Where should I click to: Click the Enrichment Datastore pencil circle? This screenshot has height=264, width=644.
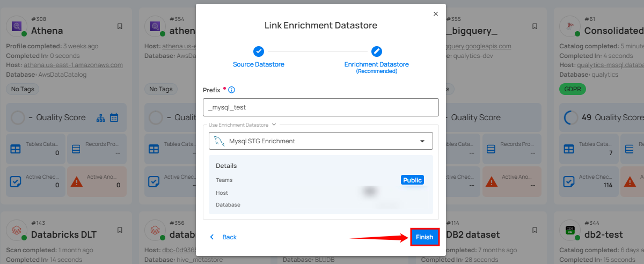377,52
